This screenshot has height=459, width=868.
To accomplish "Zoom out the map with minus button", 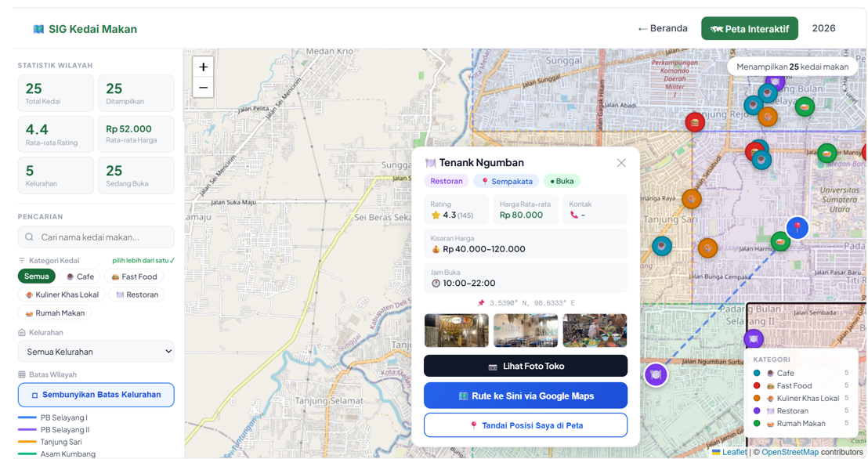I will point(203,88).
